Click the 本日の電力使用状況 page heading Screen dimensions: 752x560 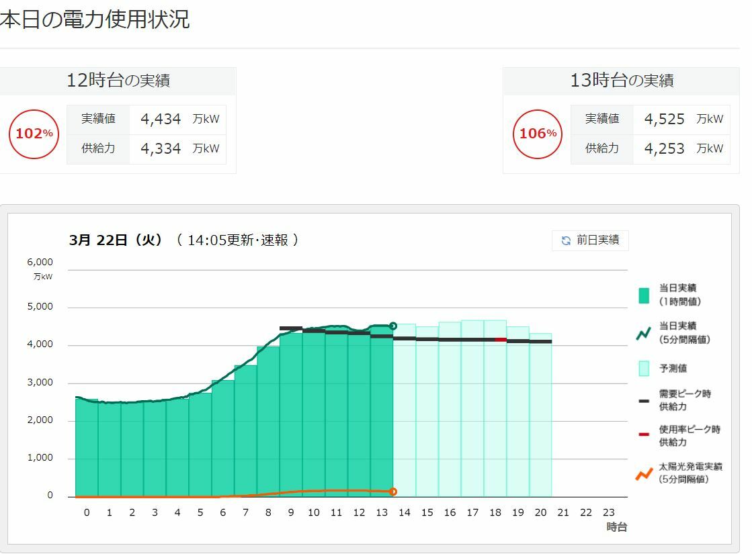coord(95,20)
